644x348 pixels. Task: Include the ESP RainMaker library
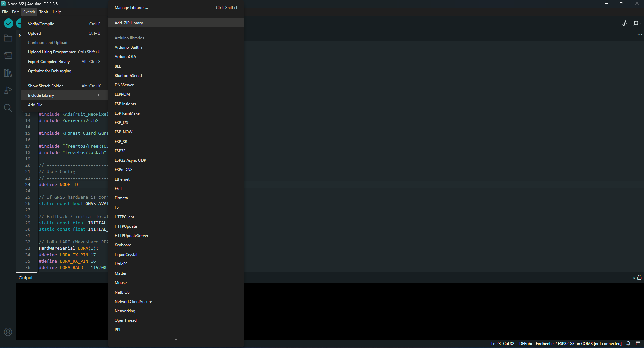click(176, 113)
